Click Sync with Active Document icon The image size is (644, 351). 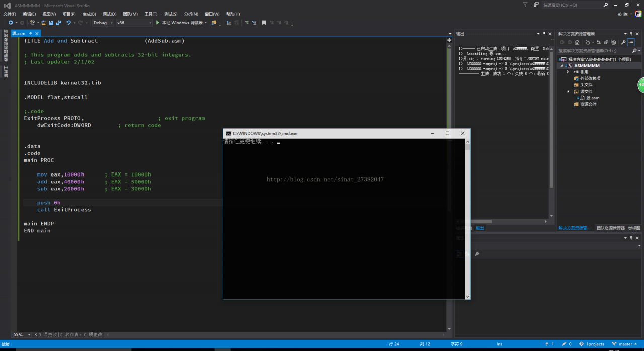599,43
